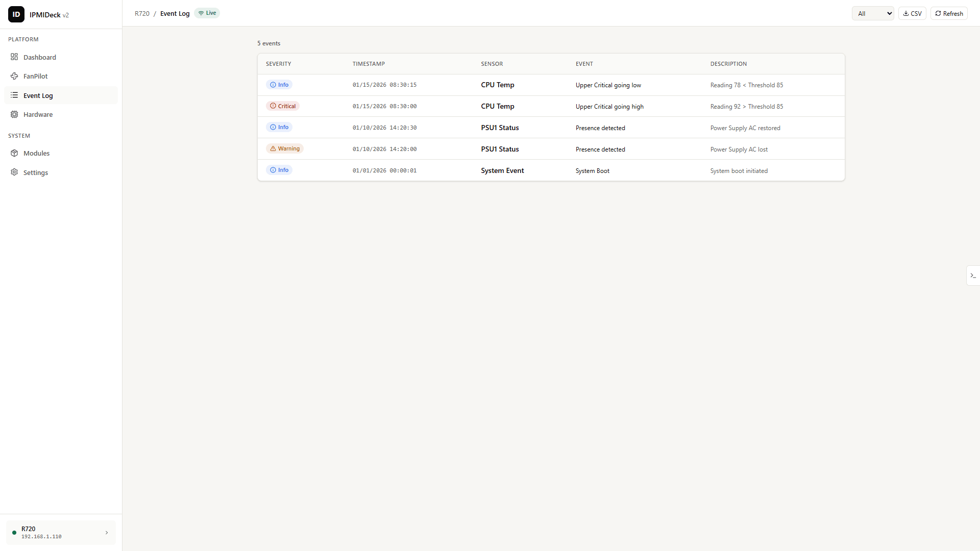Open Hardware section
This screenshot has height=551, width=980.
tap(61, 114)
